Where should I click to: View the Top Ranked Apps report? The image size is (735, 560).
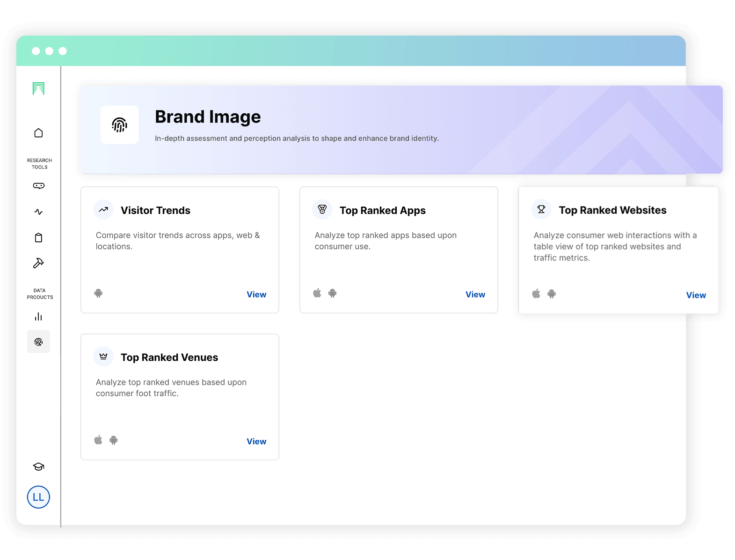[475, 294]
